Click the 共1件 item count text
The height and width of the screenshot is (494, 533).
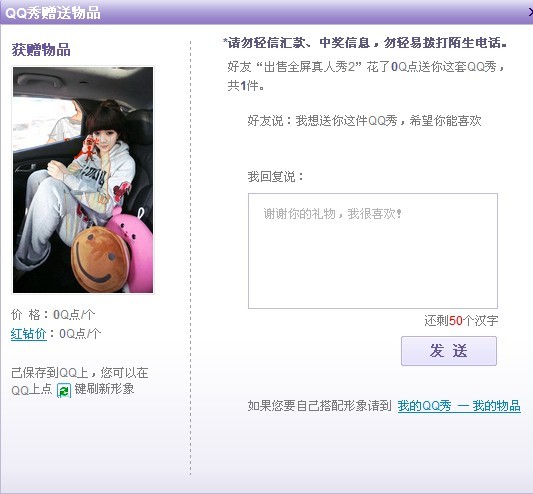(x=245, y=86)
